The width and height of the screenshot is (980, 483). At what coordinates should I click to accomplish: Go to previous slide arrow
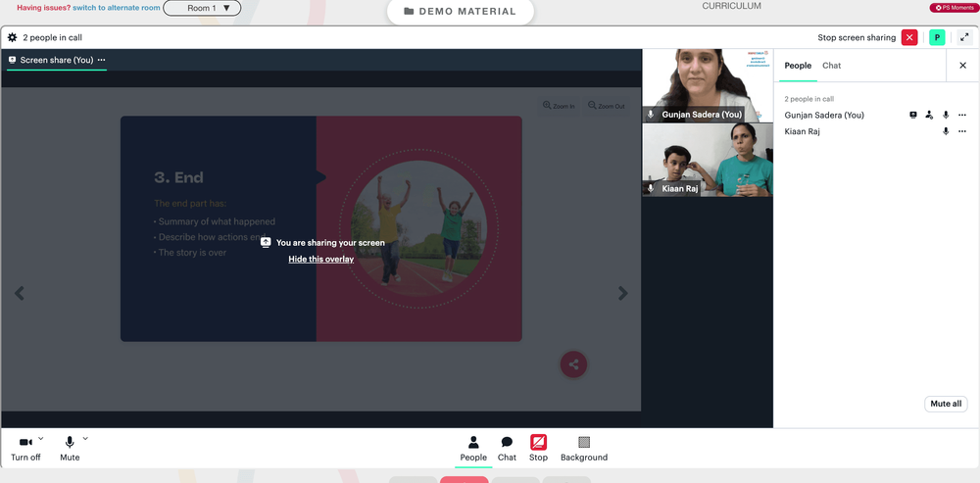point(20,293)
